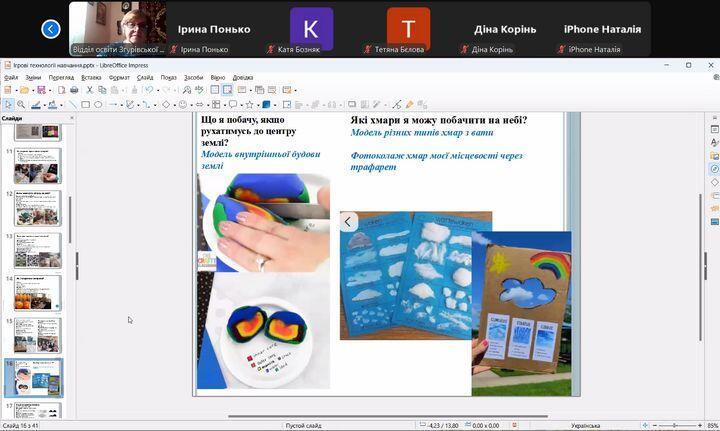Run the spelling check icon
The width and height of the screenshot is (720, 431).
199,90
